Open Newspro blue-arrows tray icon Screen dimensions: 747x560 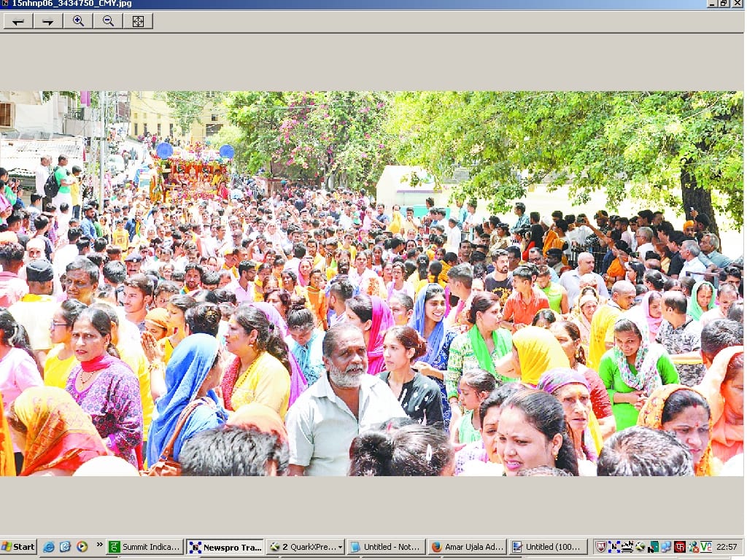(x=614, y=547)
